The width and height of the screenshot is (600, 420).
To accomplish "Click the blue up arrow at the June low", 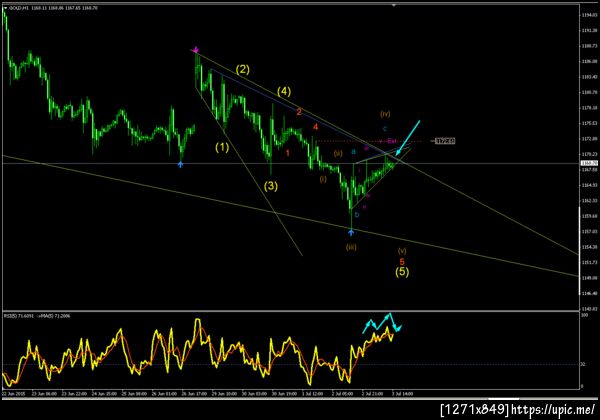I will click(x=180, y=164).
